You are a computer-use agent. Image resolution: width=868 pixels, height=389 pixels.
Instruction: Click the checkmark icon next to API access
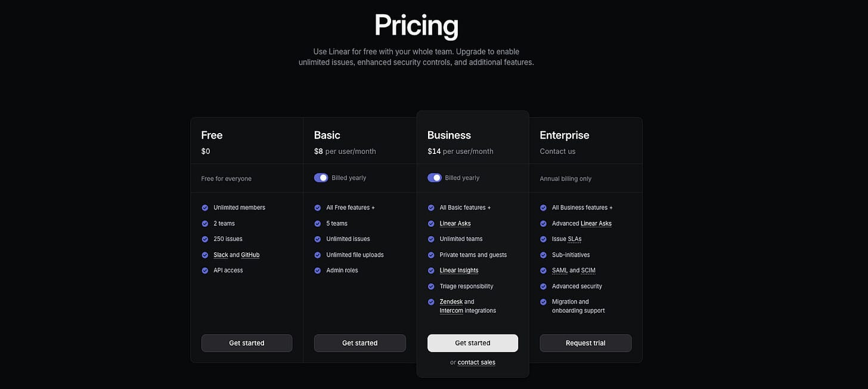tap(205, 270)
